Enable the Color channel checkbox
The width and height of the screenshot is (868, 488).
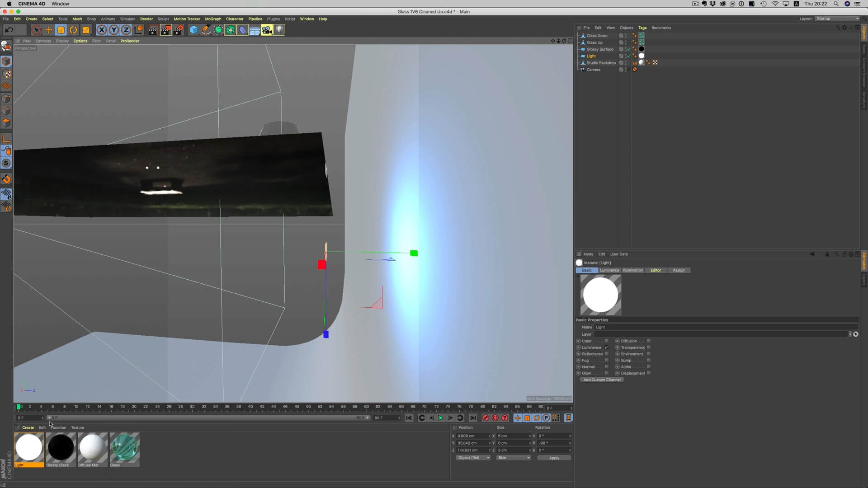pos(606,341)
